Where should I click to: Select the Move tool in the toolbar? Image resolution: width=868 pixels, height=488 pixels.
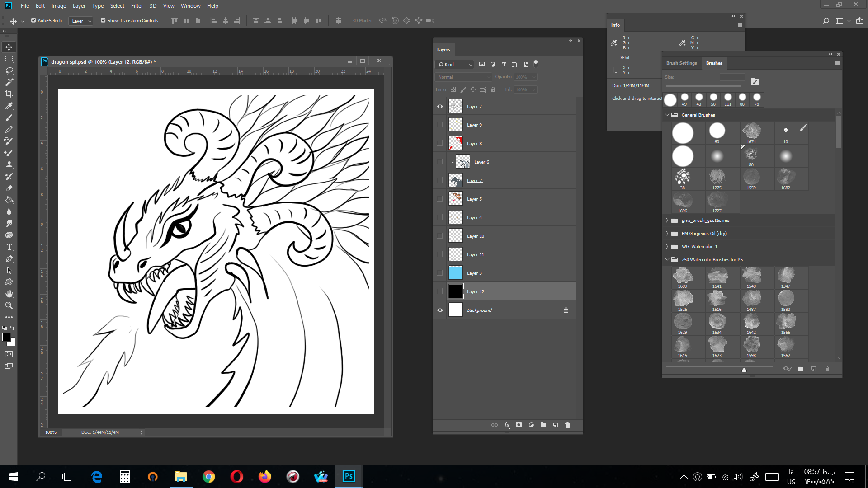click(9, 47)
